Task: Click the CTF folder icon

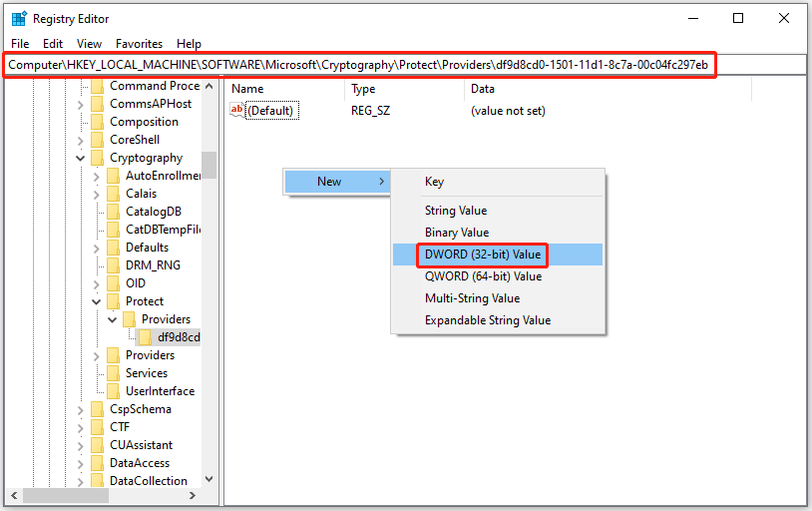Action: [97, 427]
